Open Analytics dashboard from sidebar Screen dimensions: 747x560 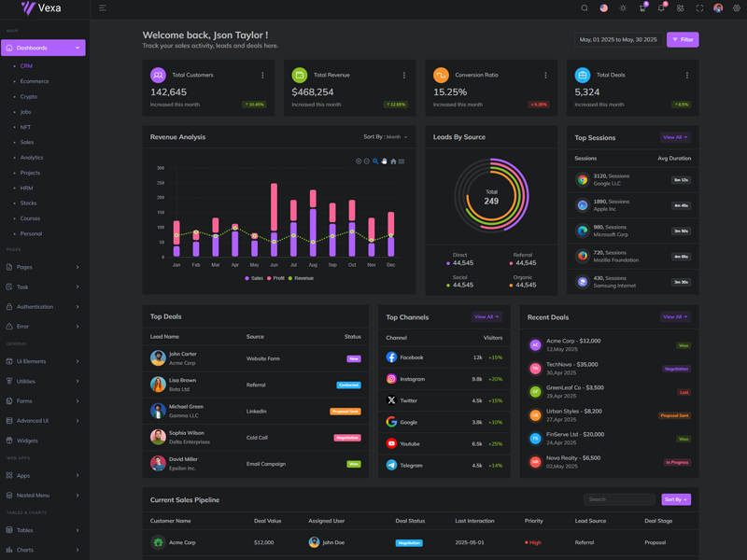tap(32, 158)
